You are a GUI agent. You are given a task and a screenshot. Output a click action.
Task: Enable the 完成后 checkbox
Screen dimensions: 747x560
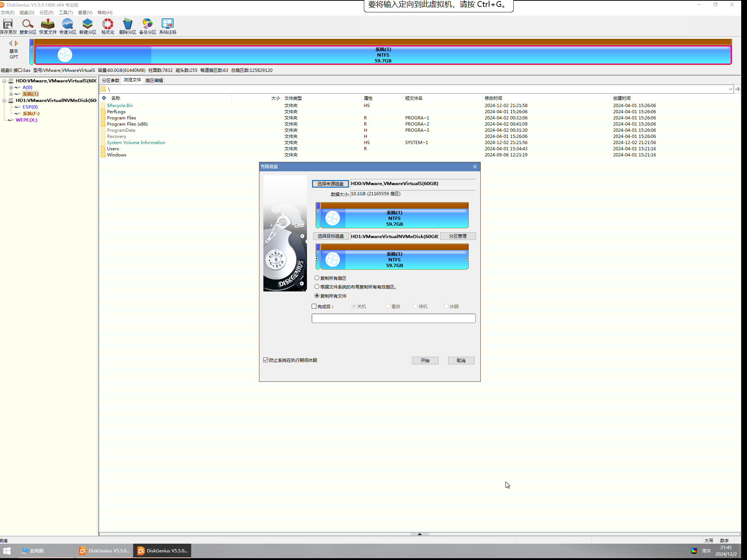[314, 306]
